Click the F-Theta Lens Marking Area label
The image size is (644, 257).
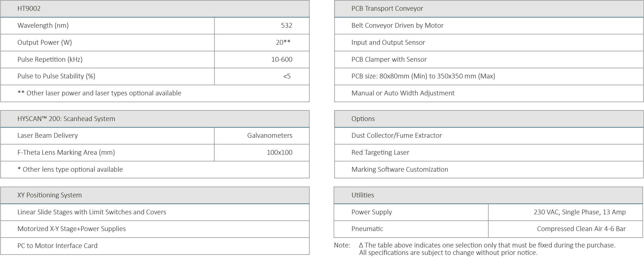tap(66, 153)
